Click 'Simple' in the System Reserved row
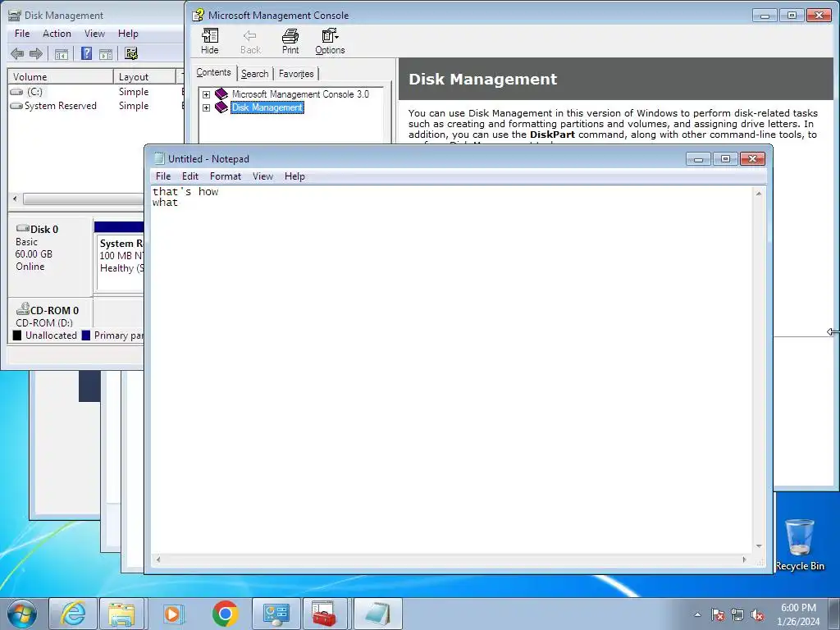 pyautogui.click(x=134, y=106)
